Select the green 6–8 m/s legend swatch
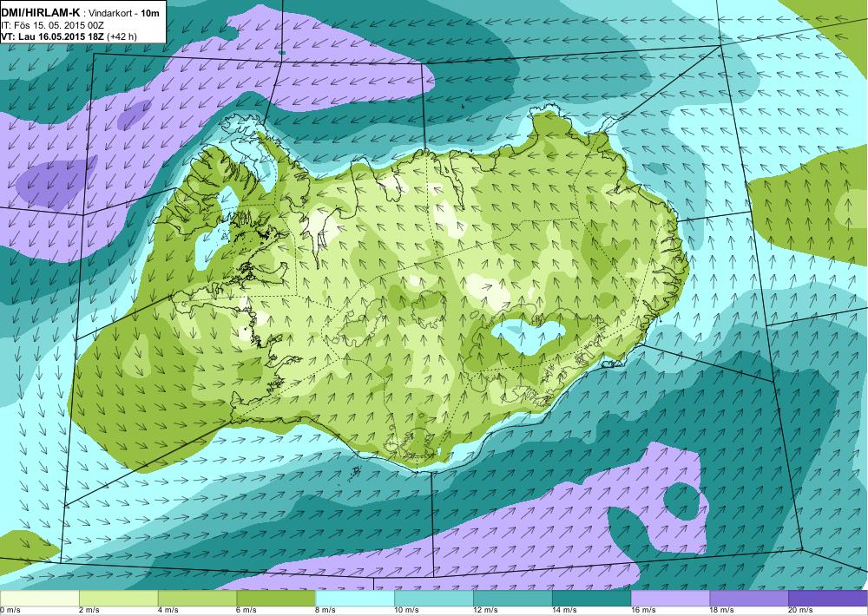This screenshot has height=616, width=868. 276,599
